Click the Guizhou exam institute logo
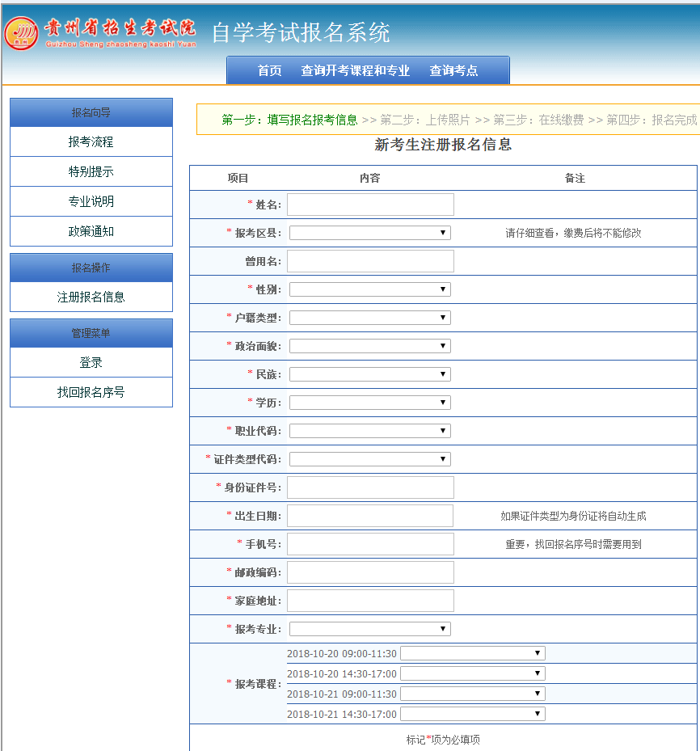 pyautogui.click(x=100, y=32)
